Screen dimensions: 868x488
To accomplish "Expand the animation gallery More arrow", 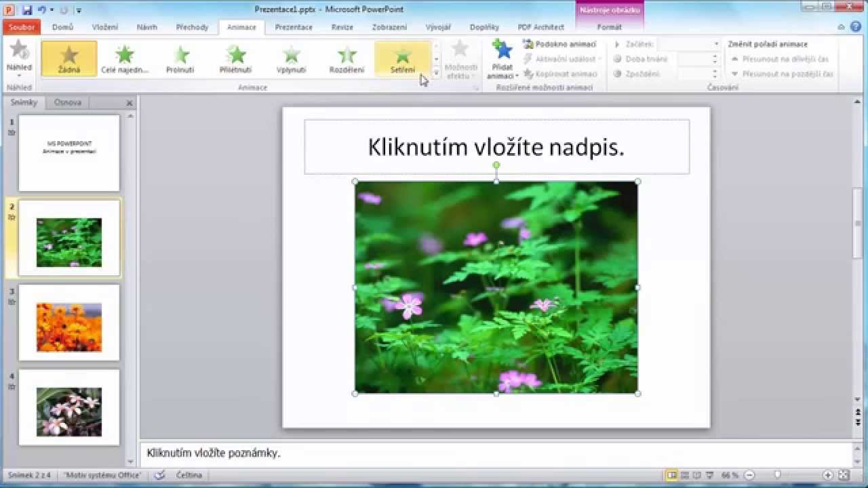I will [x=436, y=73].
